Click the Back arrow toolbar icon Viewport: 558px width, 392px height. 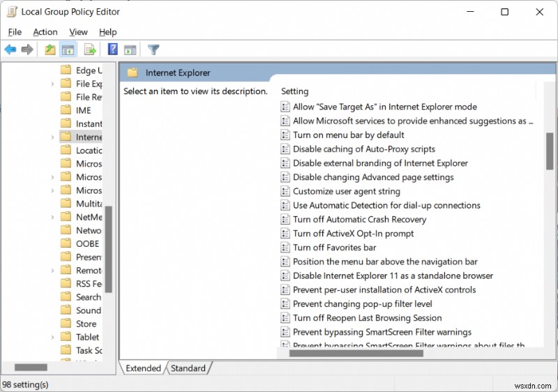point(10,50)
